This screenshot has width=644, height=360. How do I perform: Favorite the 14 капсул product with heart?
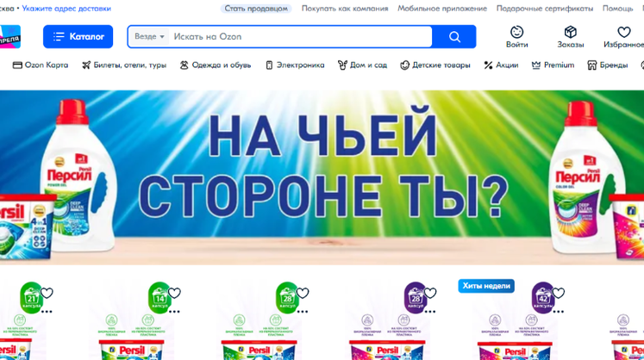point(174,293)
